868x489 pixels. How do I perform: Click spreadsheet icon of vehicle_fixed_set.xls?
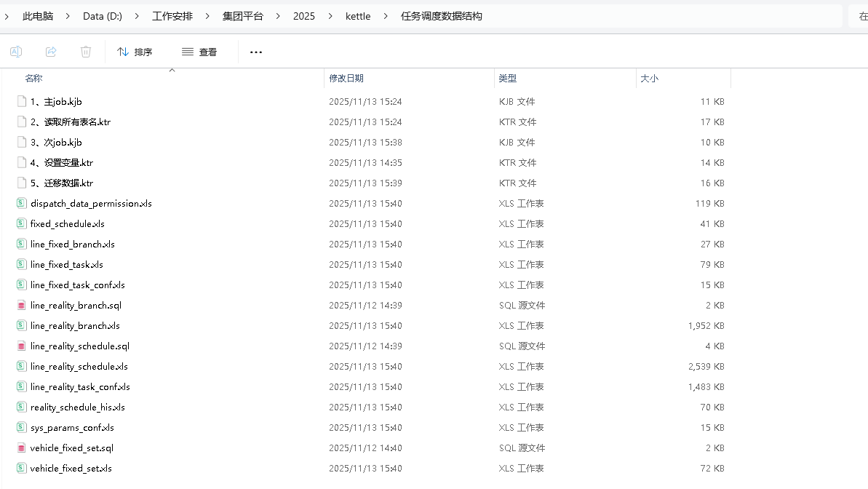pyautogui.click(x=21, y=468)
